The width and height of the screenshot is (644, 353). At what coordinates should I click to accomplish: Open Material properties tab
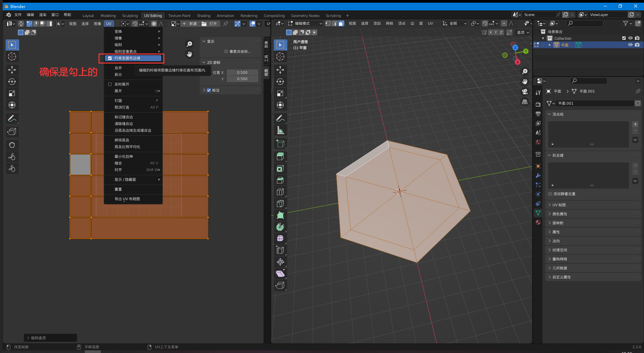click(x=538, y=222)
